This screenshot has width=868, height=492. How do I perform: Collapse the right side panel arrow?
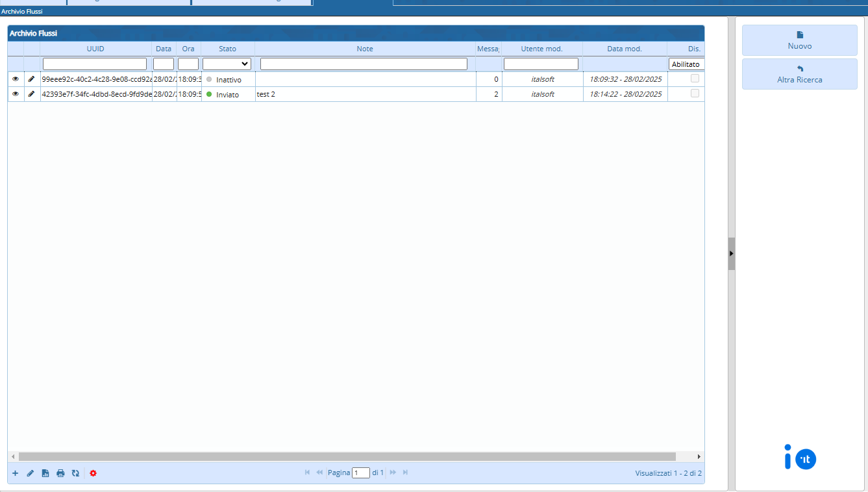[x=731, y=253]
